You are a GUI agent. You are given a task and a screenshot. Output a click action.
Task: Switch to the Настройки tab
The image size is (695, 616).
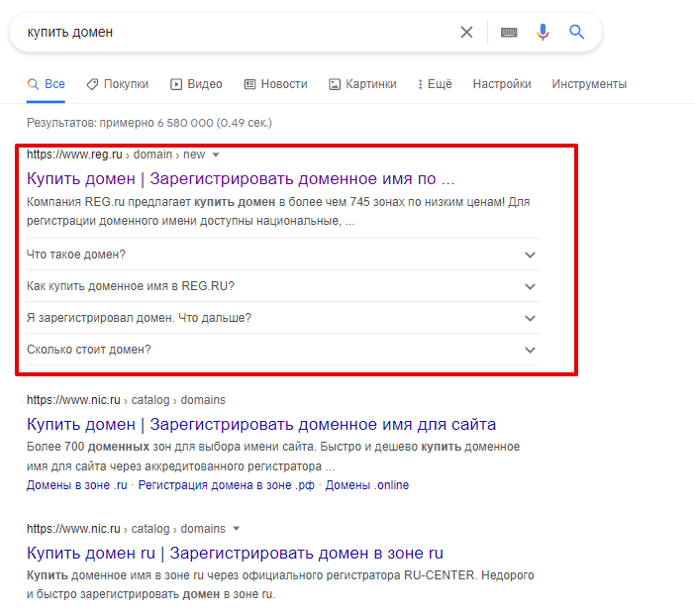(502, 84)
